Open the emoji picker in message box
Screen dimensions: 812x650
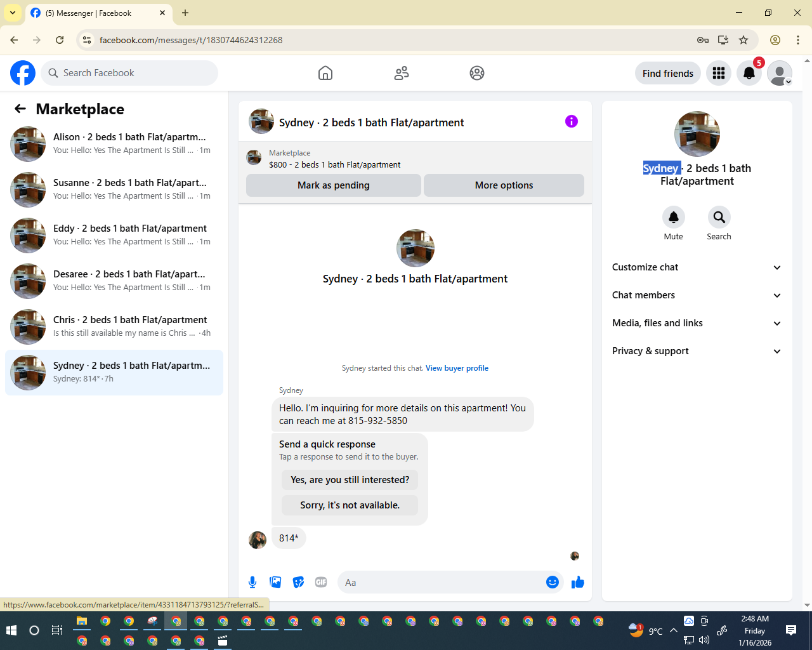coord(553,582)
